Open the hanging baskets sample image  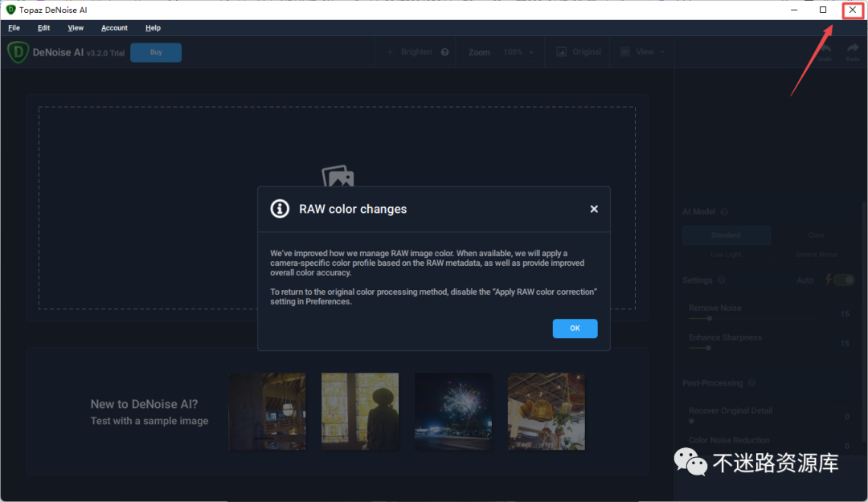tap(547, 411)
